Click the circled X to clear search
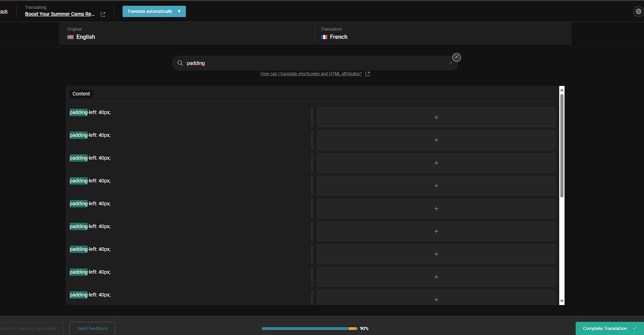The width and height of the screenshot is (644, 335). click(x=456, y=57)
